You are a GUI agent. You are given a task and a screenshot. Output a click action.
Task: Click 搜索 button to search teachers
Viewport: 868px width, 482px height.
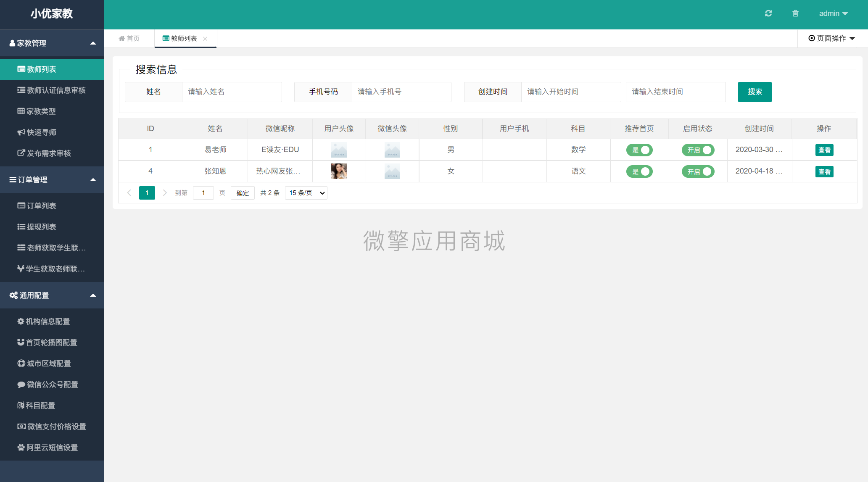[755, 92]
